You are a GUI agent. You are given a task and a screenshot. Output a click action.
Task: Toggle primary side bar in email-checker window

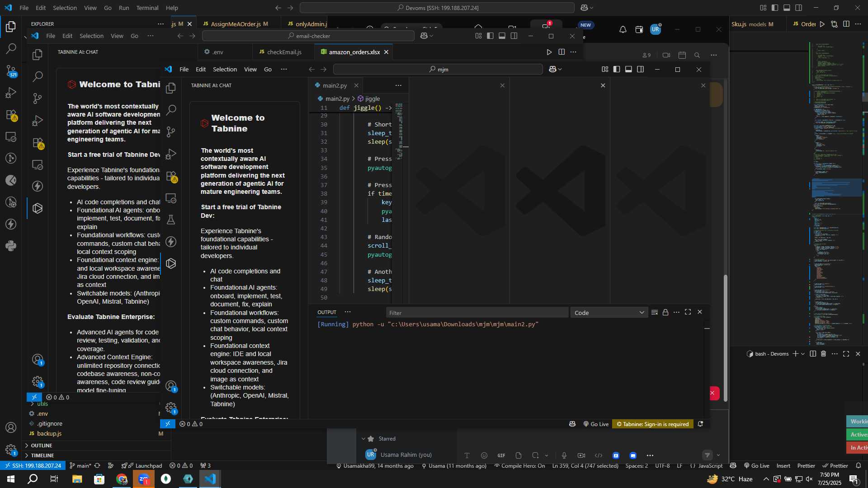[x=490, y=36]
